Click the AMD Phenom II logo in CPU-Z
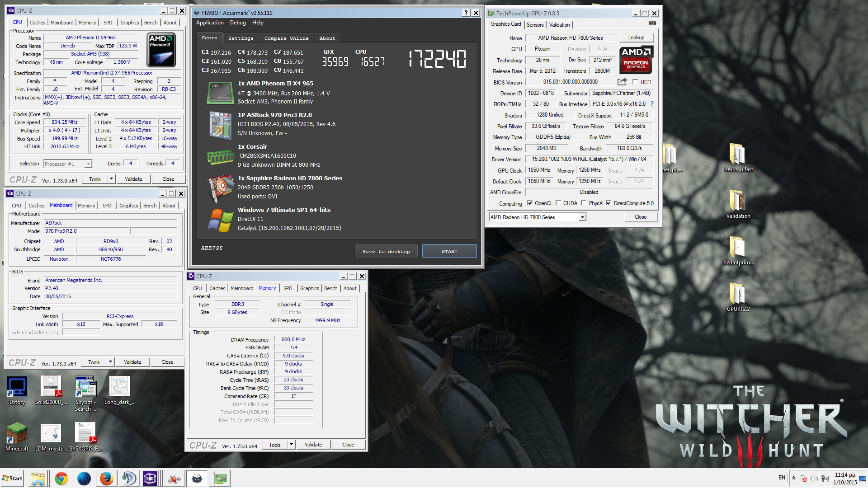The width and height of the screenshot is (868, 488). [x=161, y=50]
